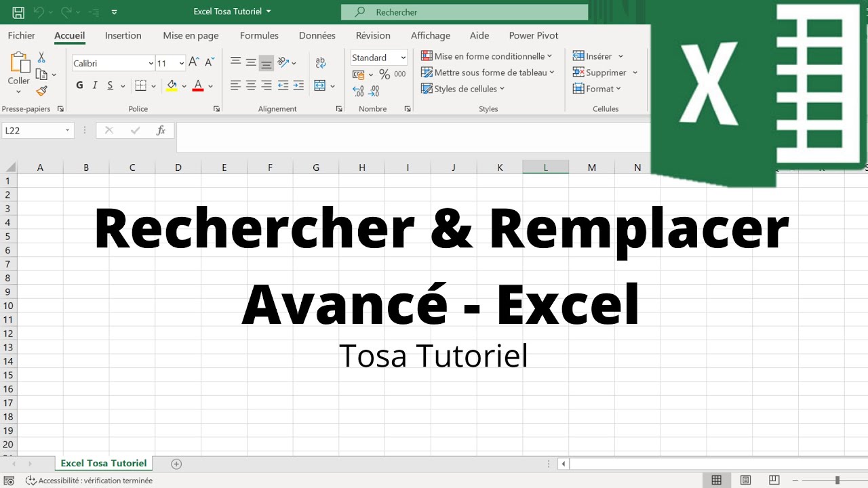
Task: Click the Redo arrow icon
Action: pyautogui.click(x=66, y=12)
